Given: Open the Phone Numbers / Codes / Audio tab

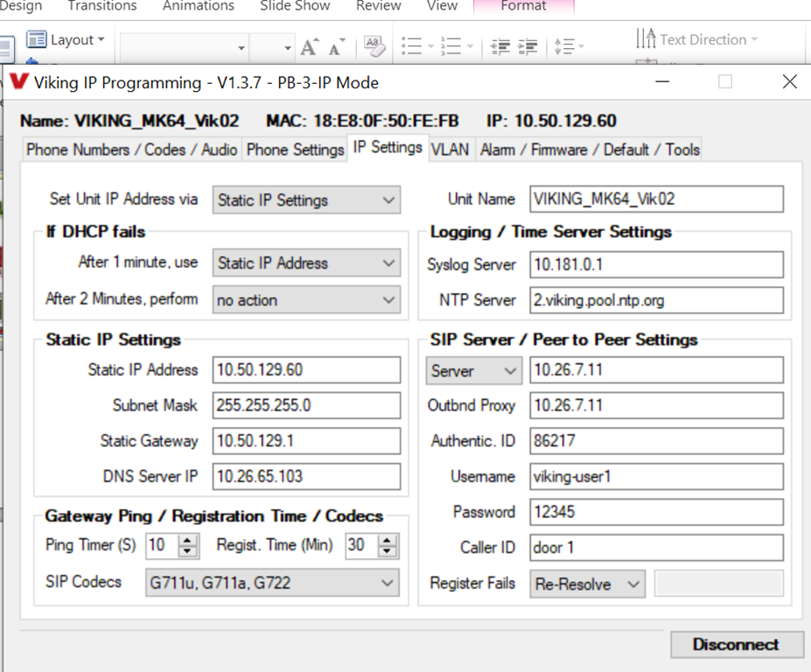Looking at the screenshot, I should tap(130, 150).
